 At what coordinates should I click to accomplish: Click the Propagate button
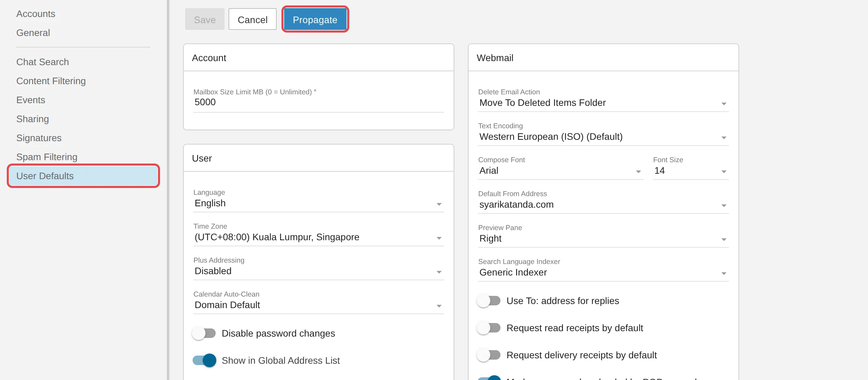315,19
